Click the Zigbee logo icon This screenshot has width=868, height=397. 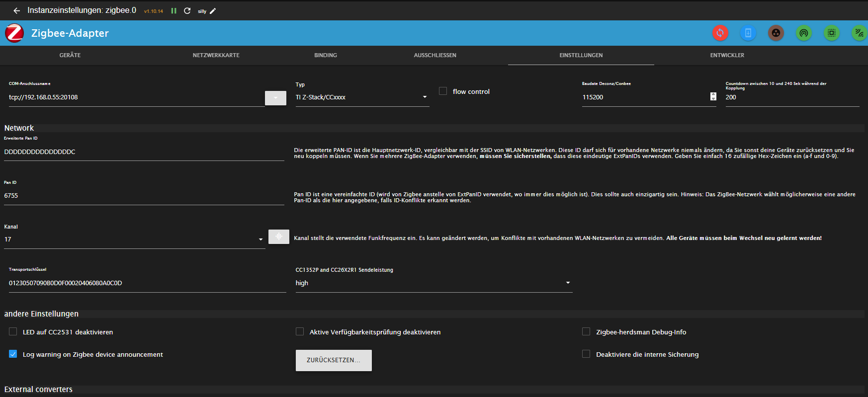pyautogui.click(x=14, y=33)
